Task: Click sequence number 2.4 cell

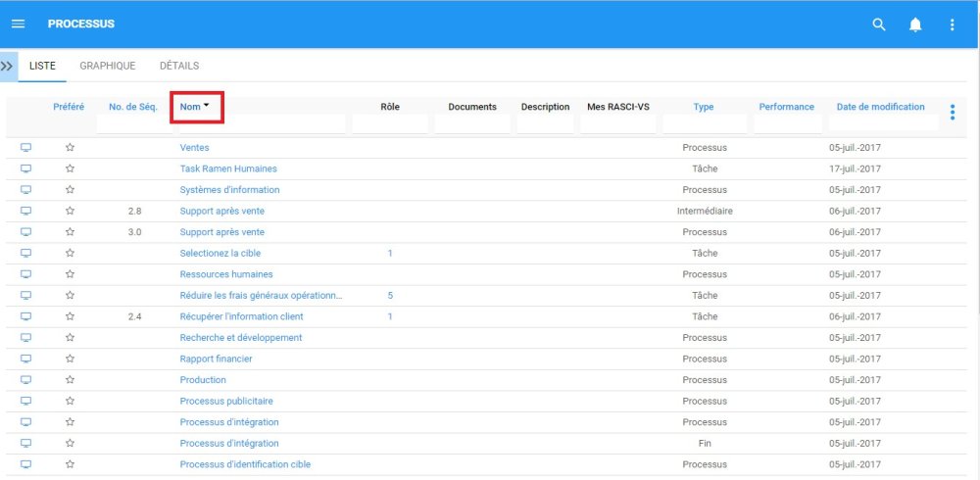Action: (134, 316)
